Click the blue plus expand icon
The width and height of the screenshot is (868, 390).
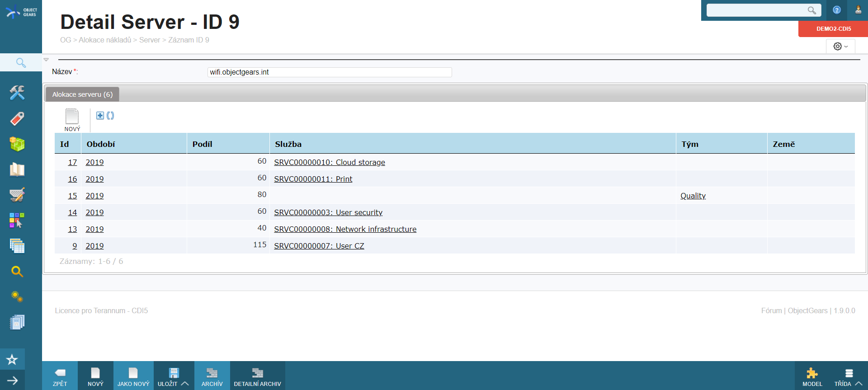point(100,116)
